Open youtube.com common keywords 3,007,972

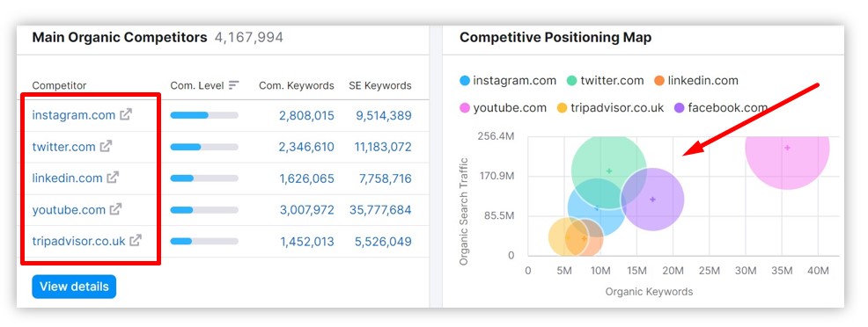[306, 210]
